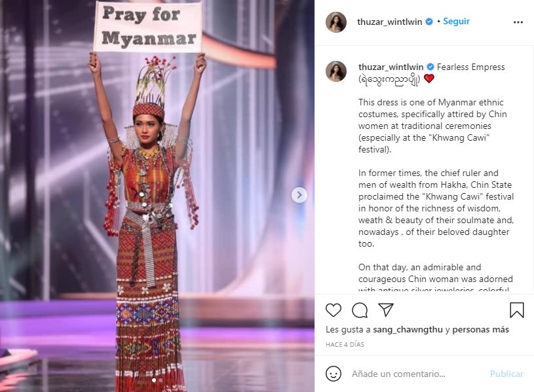The height and width of the screenshot is (392, 534).
Task: Click header profile avatar picture
Action: (336, 22)
